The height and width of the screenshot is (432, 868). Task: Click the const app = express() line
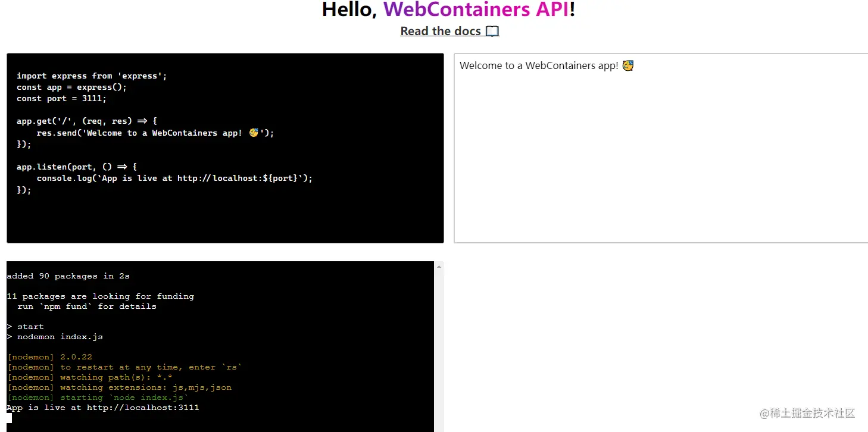(71, 87)
